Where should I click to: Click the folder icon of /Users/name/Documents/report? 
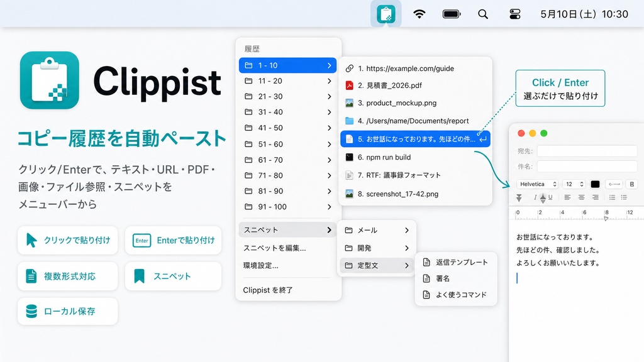pos(349,121)
